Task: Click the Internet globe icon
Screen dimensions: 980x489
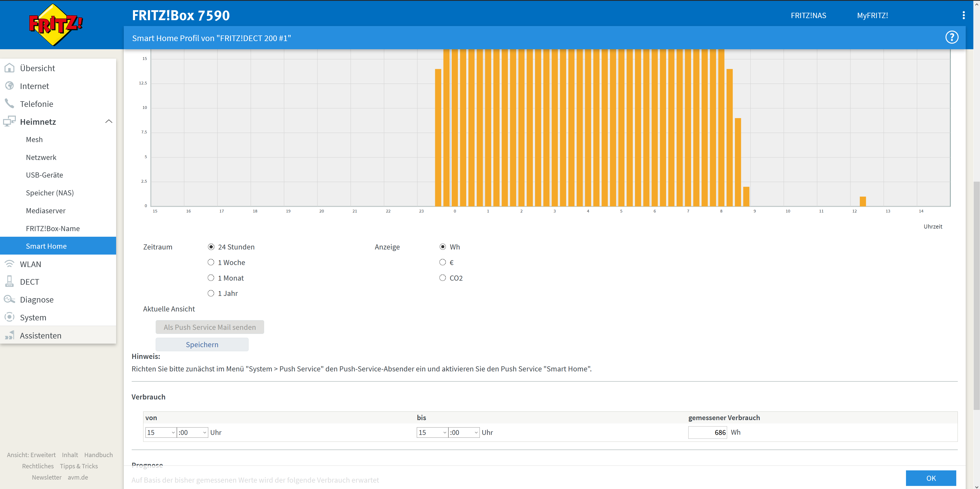Action: 9,86
